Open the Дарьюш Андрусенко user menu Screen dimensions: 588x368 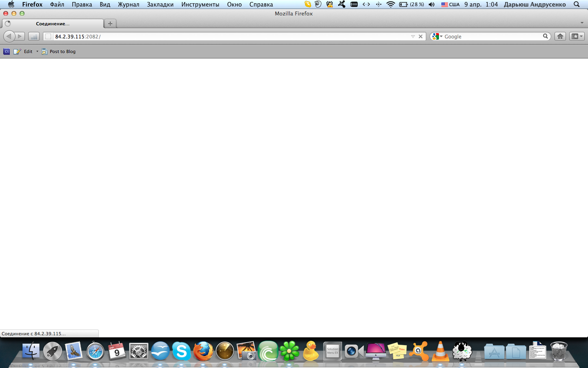(535, 4)
